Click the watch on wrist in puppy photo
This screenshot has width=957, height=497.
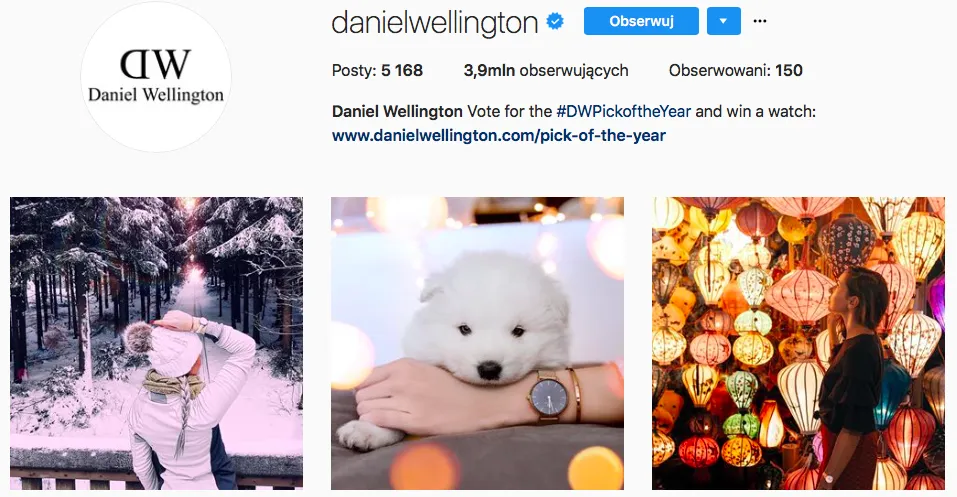coord(547,396)
